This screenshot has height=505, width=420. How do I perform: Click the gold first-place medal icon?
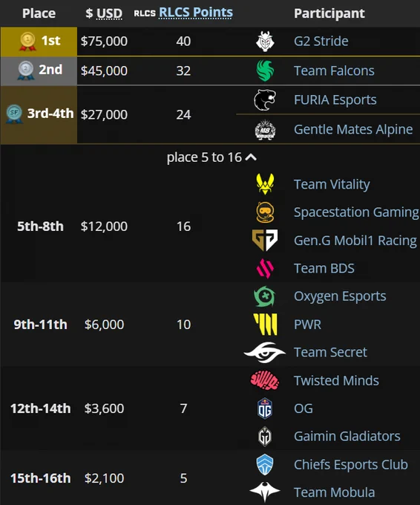[x=27, y=42]
